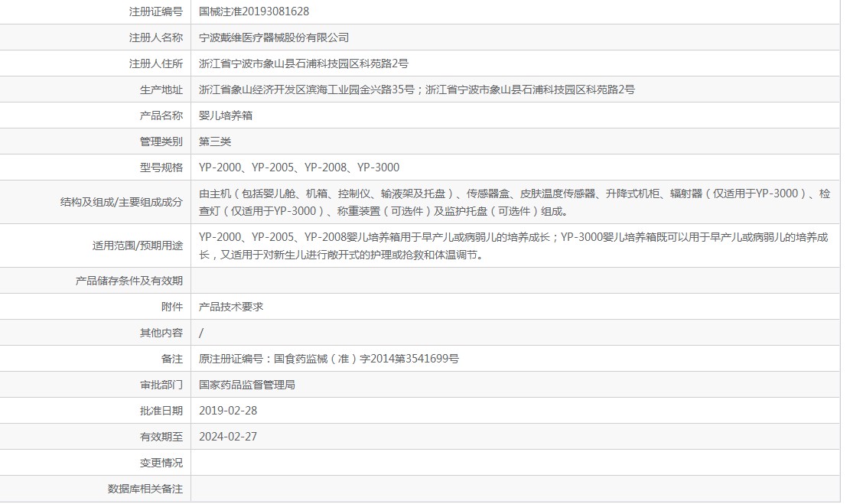Screen dimensions: 850x504
Task: Click the 批准日期 label
Action: (x=161, y=411)
